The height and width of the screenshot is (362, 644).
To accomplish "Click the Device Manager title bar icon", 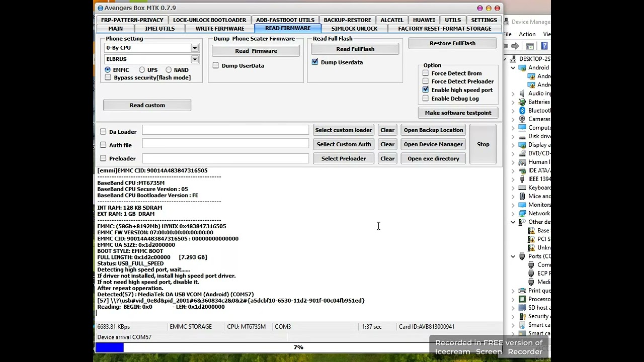I will click(x=506, y=22).
